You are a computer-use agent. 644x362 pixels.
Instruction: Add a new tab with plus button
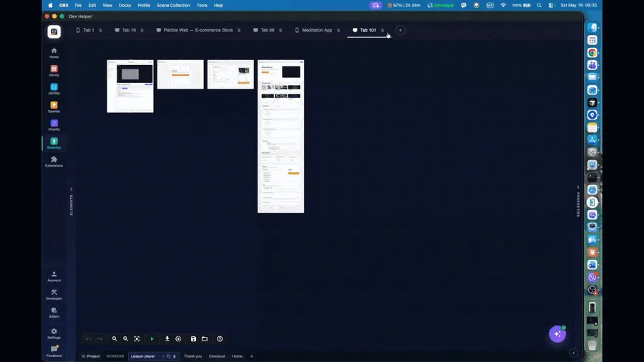[x=400, y=30]
